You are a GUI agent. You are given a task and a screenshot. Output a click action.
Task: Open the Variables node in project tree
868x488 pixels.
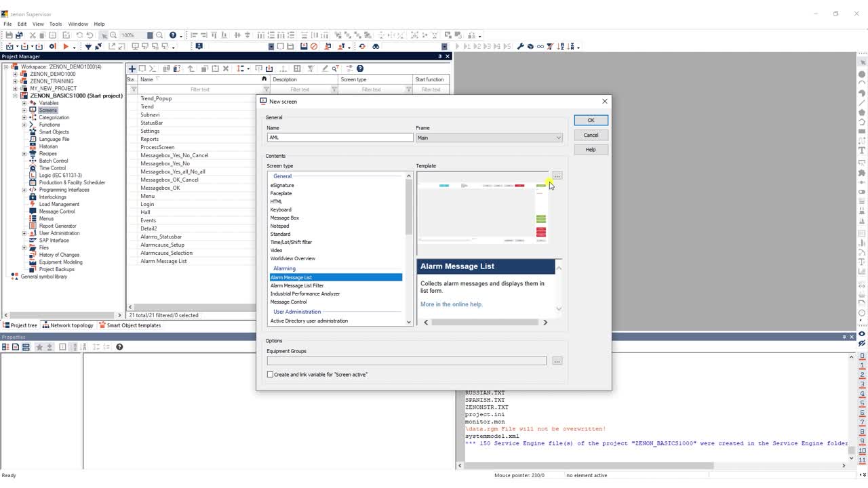pyautogui.click(x=49, y=103)
